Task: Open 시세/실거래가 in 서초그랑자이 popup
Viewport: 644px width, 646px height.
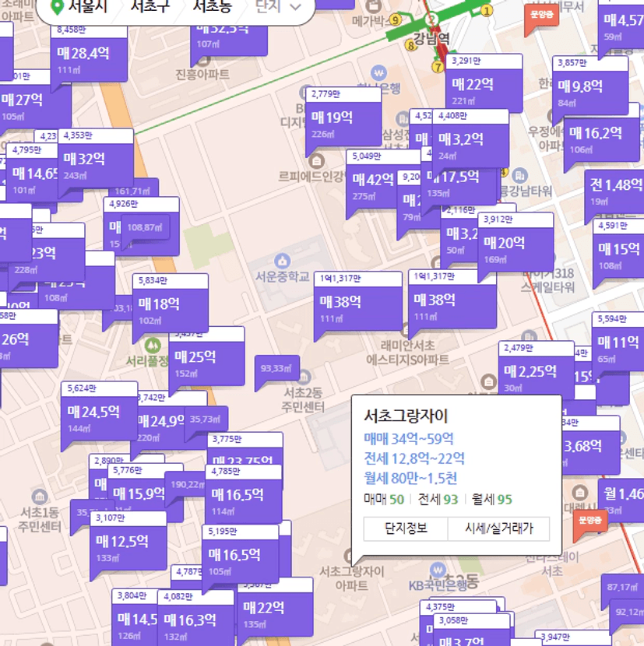Action: point(499,528)
